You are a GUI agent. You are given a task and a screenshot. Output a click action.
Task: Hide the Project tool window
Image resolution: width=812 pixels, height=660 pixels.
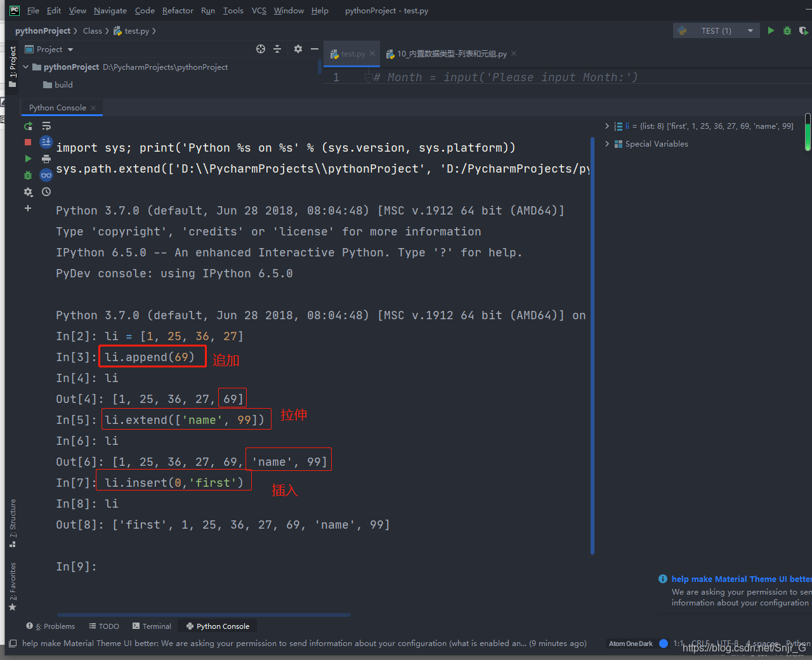[315, 49]
